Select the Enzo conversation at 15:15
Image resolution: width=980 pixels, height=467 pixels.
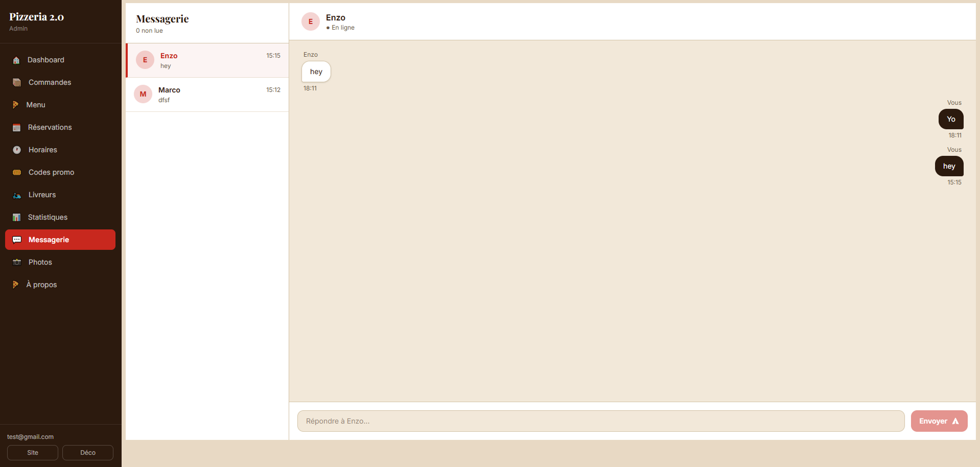[207, 60]
